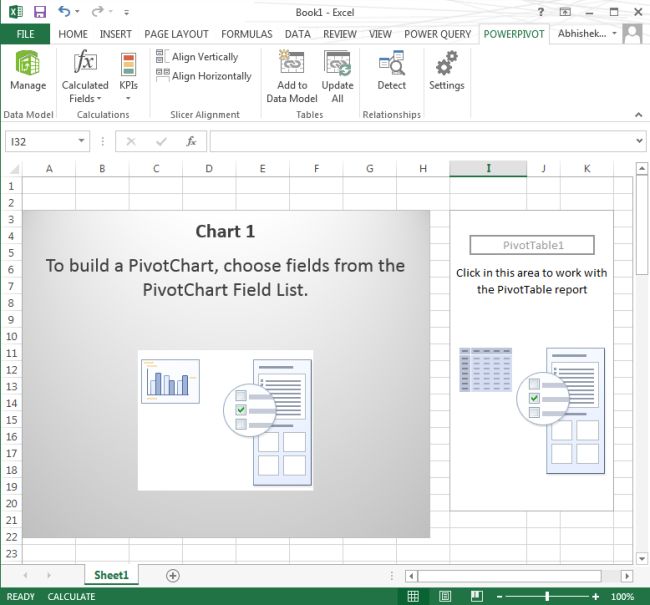
Task: Select column A header
Action: pyautogui.click(x=49, y=168)
